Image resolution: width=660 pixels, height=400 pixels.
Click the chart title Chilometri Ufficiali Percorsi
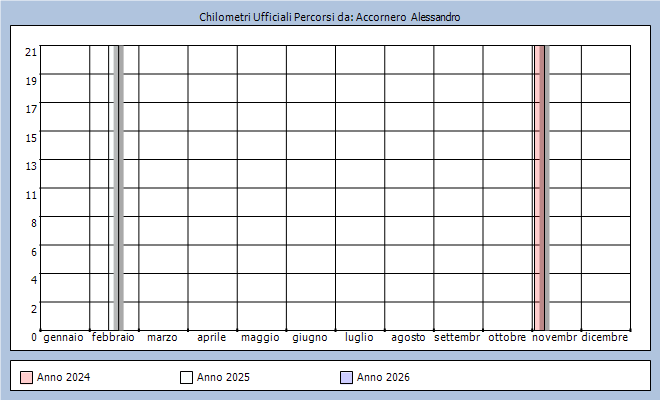[330, 17]
